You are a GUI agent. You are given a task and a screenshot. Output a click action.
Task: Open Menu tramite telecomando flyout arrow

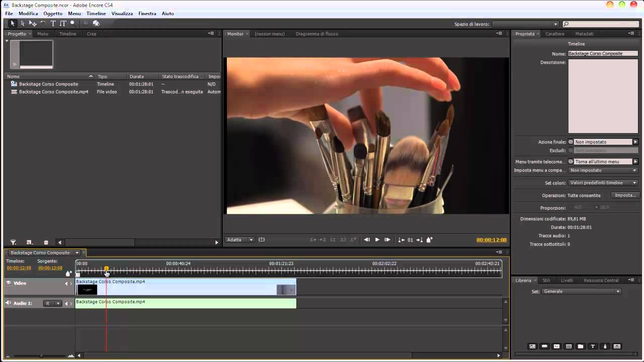click(x=635, y=161)
